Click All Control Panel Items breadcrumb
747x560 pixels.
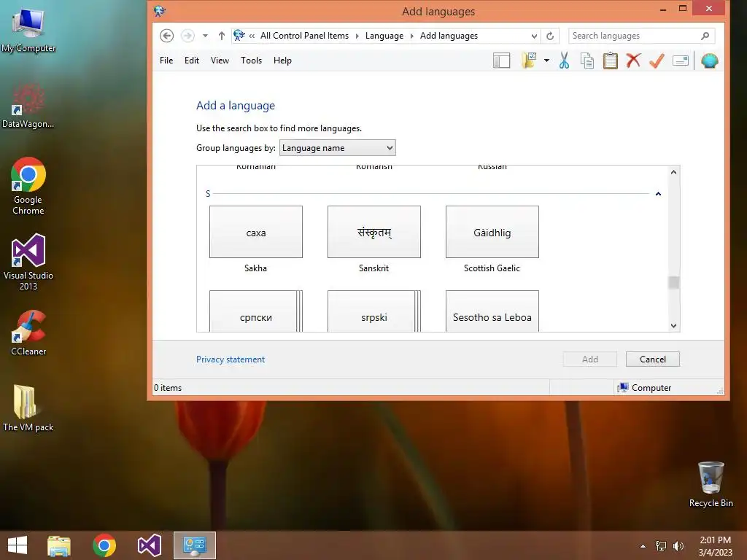click(x=304, y=36)
